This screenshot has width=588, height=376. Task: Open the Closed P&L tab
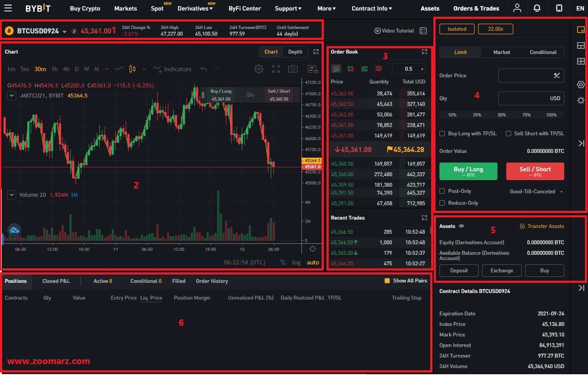56,281
